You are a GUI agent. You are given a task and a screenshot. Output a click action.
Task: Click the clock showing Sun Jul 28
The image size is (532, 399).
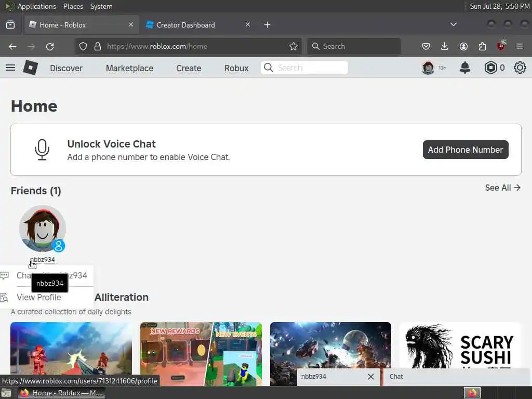coord(499,6)
